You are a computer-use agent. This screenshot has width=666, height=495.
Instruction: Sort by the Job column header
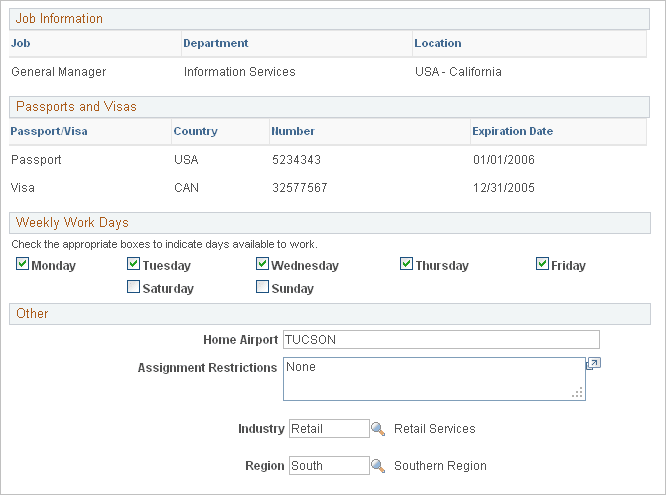pyautogui.click(x=20, y=44)
